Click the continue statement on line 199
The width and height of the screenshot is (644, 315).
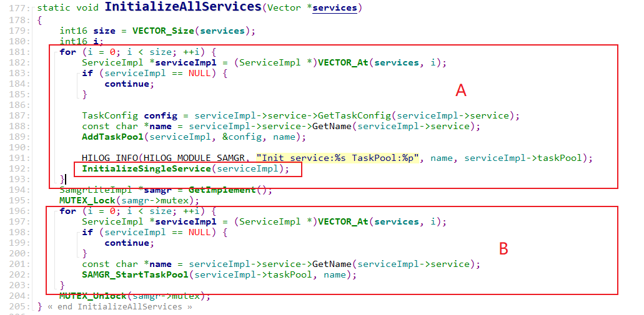pos(129,243)
